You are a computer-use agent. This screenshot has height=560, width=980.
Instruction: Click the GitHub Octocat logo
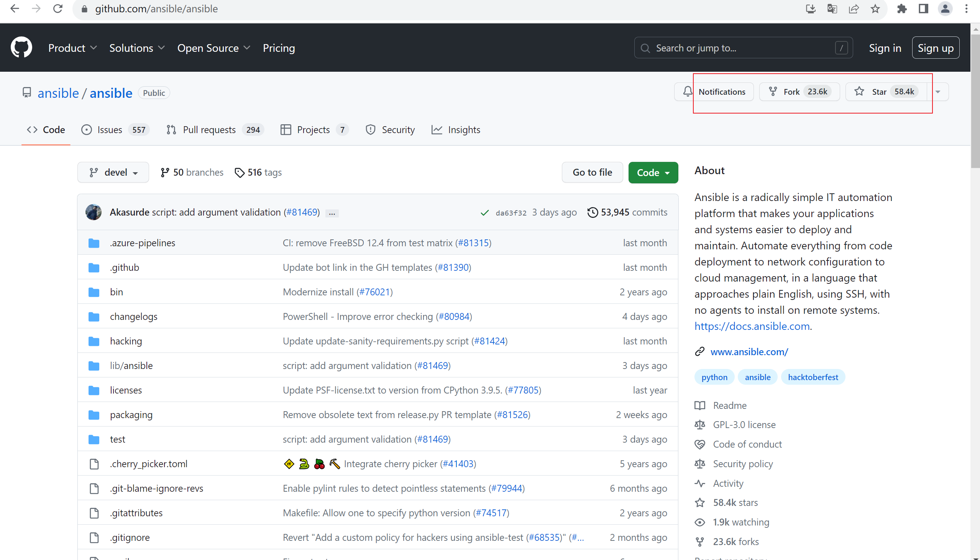point(21,48)
